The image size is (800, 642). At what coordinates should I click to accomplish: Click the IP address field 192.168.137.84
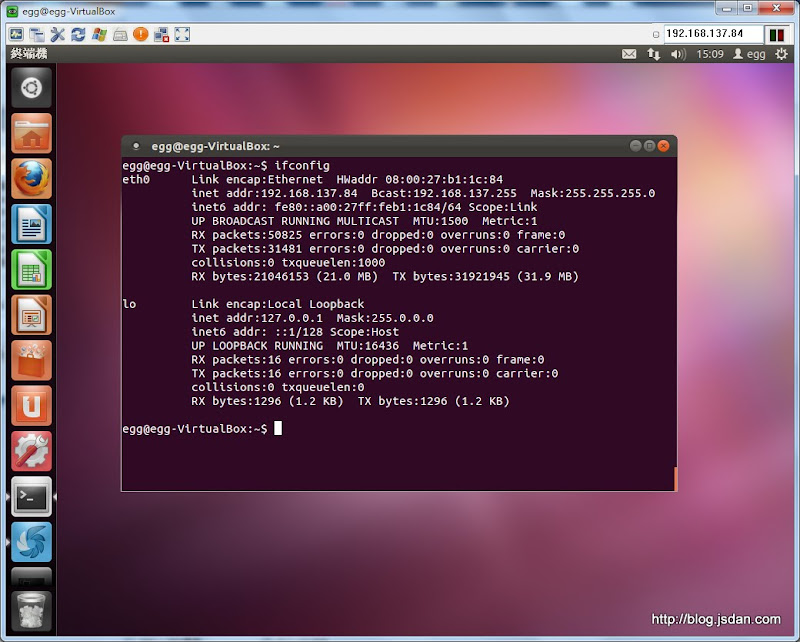(x=713, y=34)
